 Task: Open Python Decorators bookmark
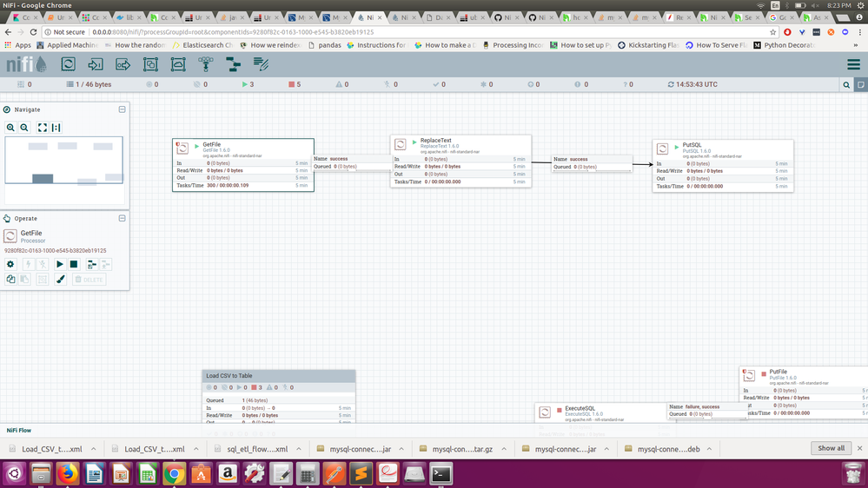pyautogui.click(x=785, y=45)
